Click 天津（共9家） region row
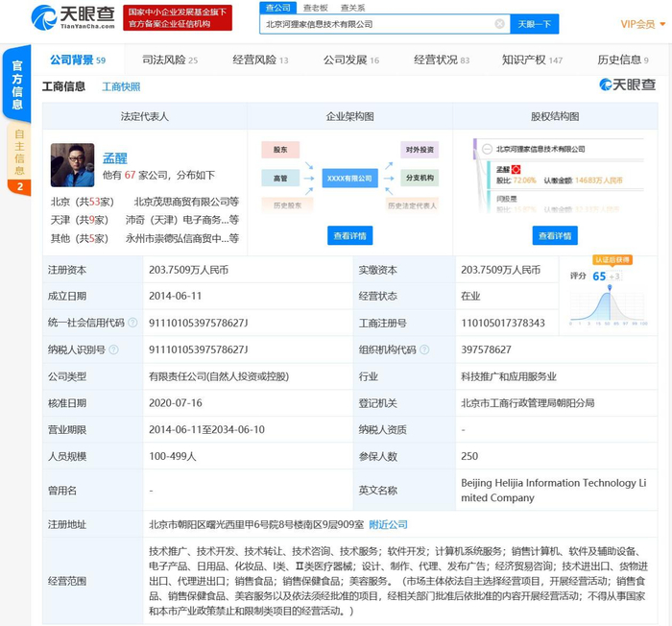This screenshot has width=672, height=626. pyautogui.click(x=80, y=220)
